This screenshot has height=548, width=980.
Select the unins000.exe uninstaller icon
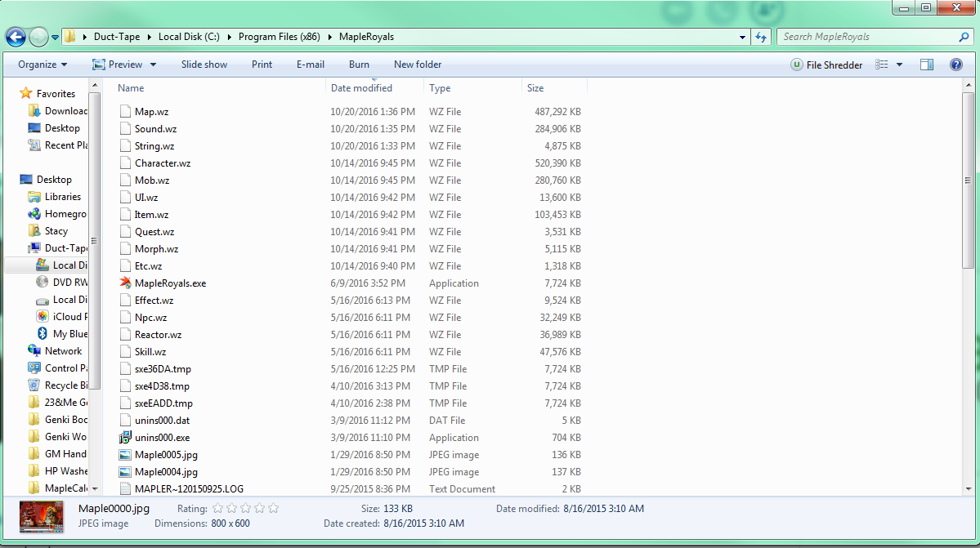(126, 438)
